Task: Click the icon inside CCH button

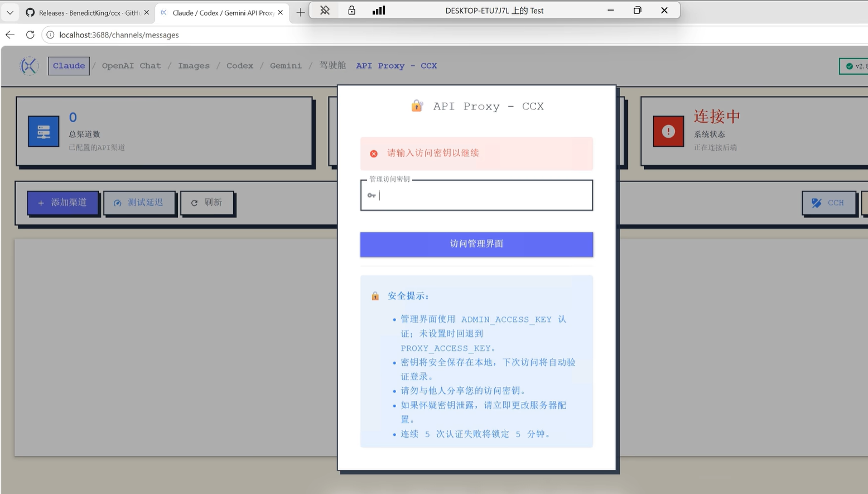Action: tap(817, 203)
